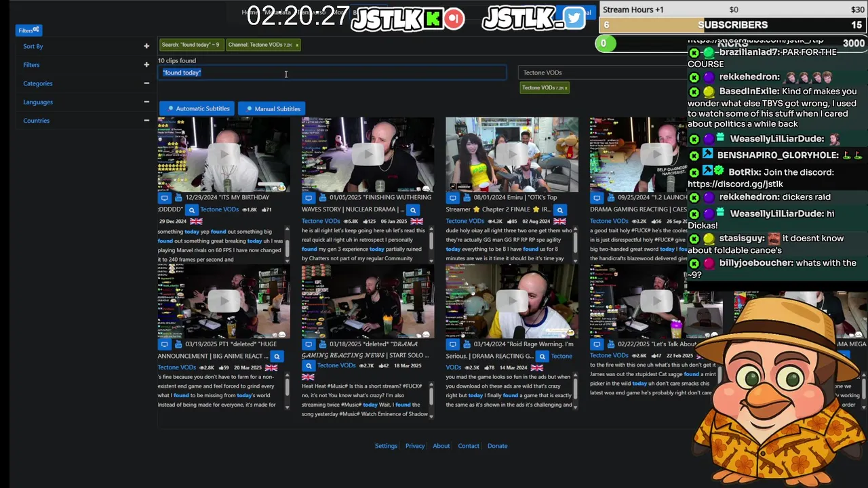This screenshot has height=488, width=868.
Task: Click monitor icon on "FINISHING WUTHERING" clip
Action: pyautogui.click(x=308, y=198)
